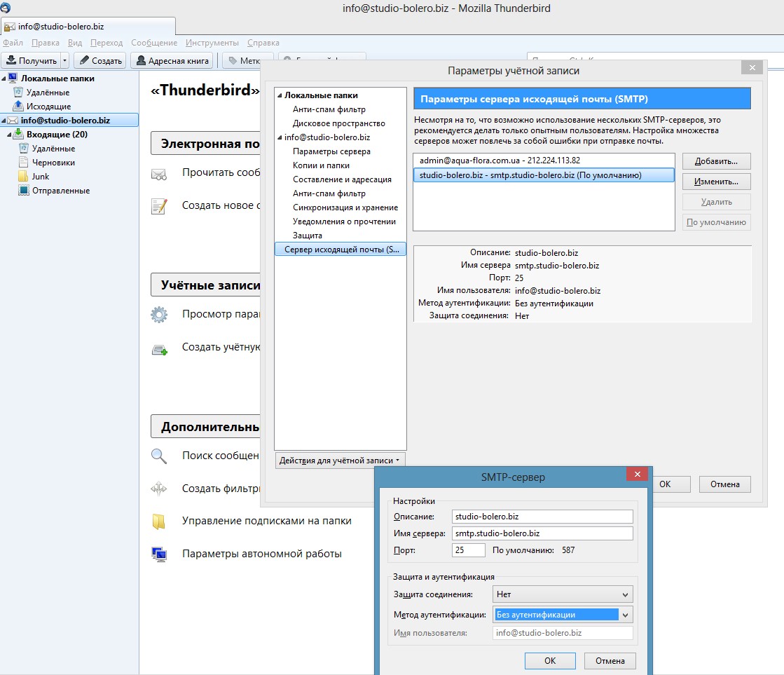Select Параметры сервера in settings tree
The width and height of the screenshot is (784, 675).
(331, 151)
